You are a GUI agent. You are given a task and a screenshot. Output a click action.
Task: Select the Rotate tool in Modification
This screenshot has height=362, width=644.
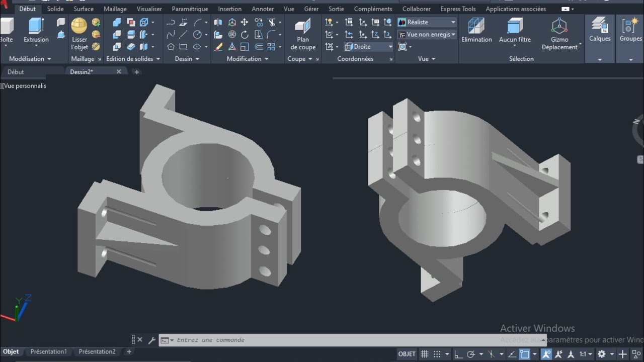coord(245,35)
